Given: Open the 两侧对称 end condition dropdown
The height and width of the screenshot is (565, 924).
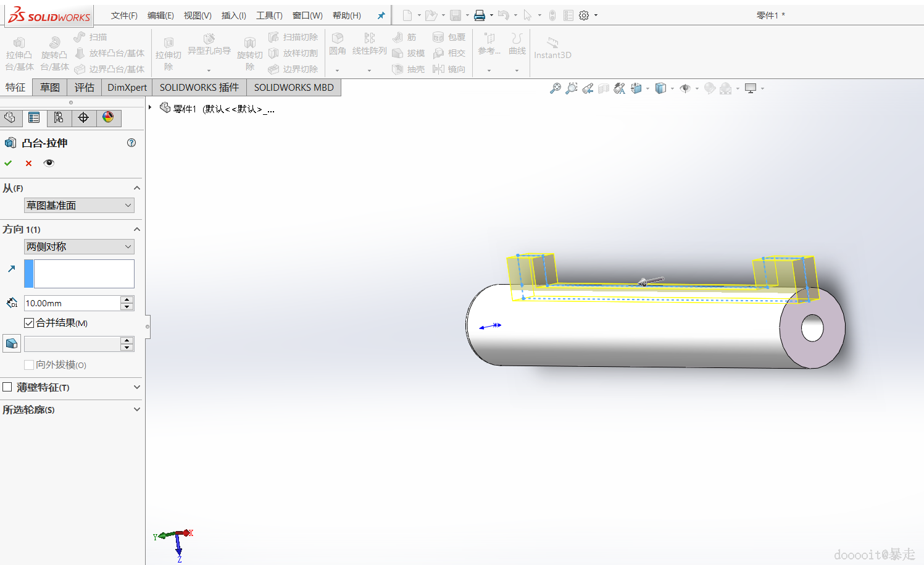Looking at the screenshot, I should [x=79, y=247].
